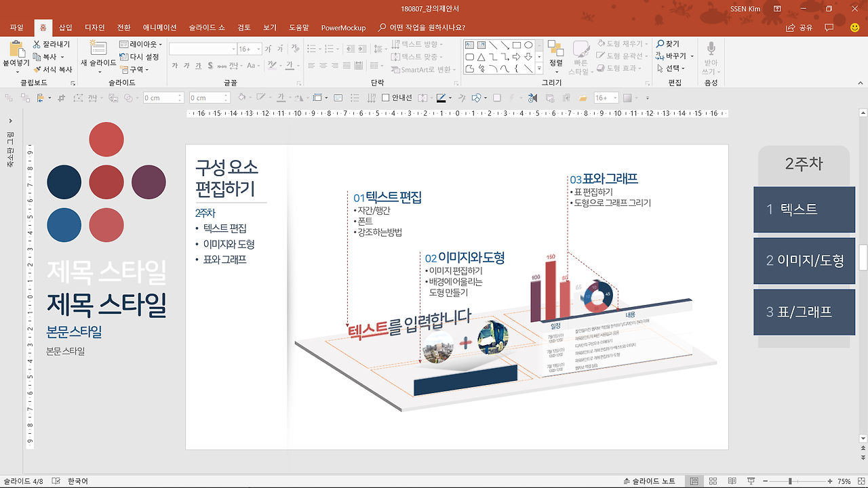
Task: Open the PowerMockup tab
Action: pos(343,28)
